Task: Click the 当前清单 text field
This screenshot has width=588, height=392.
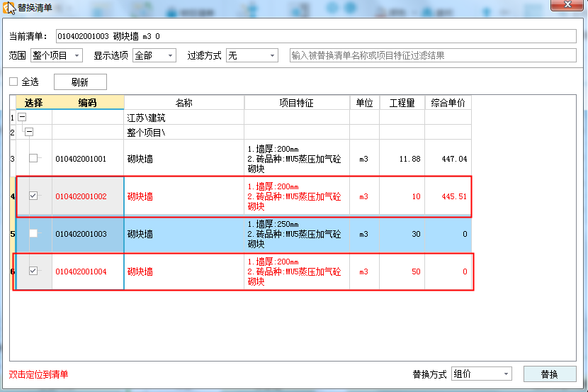Action: pos(315,36)
